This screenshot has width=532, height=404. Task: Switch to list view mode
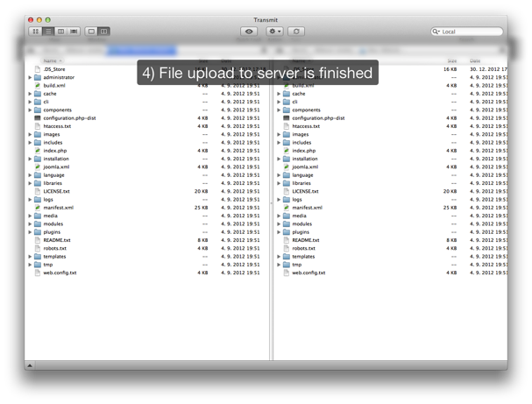click(x=48, y=32)
